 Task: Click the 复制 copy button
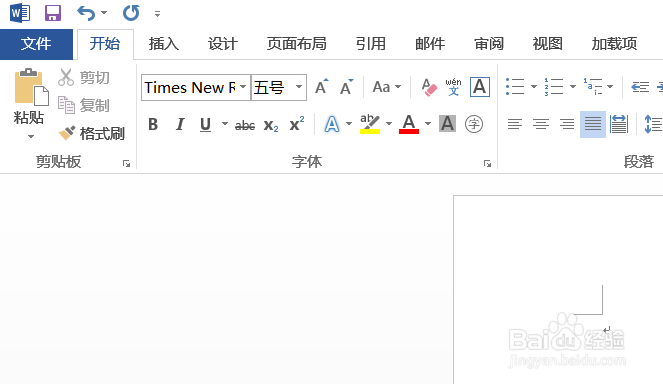click(84, 105)
